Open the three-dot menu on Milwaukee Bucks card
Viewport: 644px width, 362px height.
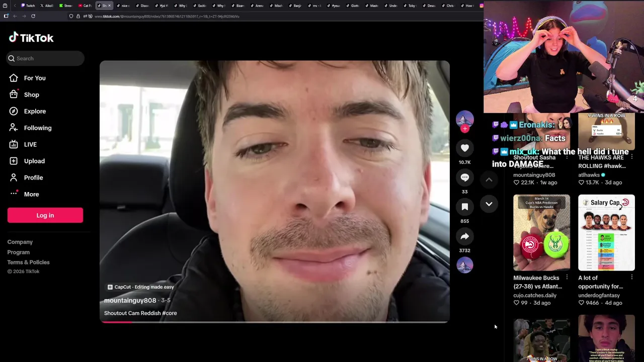tap(567, 278)
